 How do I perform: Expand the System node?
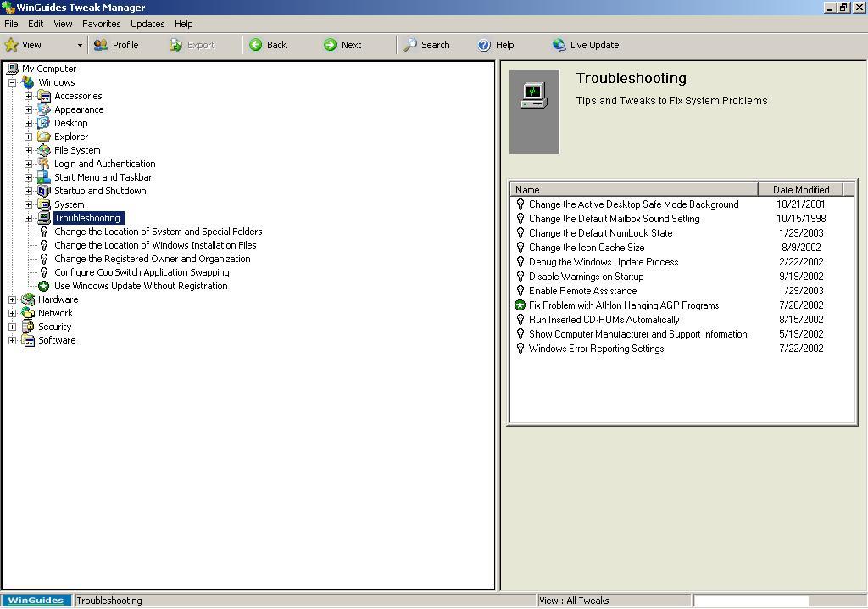(28, 204)
